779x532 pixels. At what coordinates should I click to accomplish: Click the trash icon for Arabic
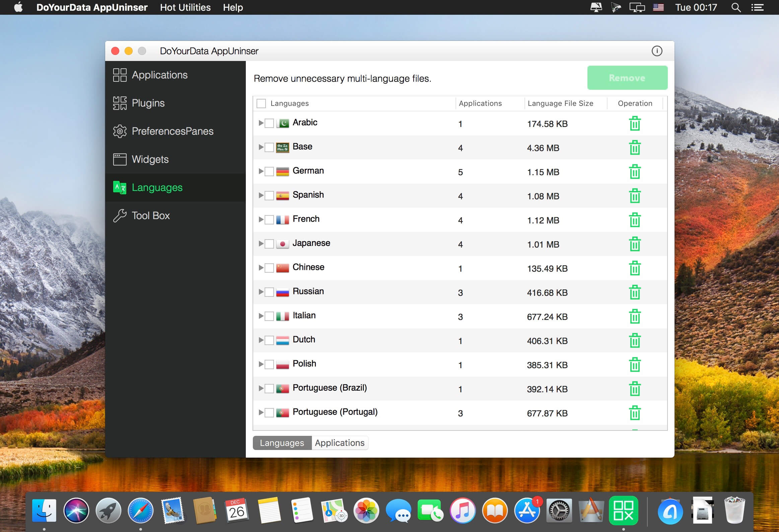[x=635, y=123]
